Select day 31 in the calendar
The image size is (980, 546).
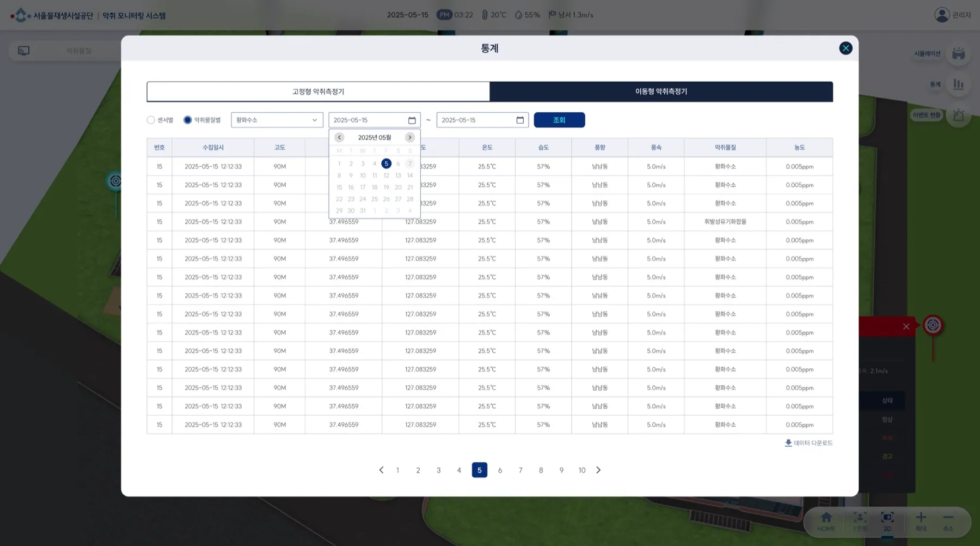tap(363, 211)
